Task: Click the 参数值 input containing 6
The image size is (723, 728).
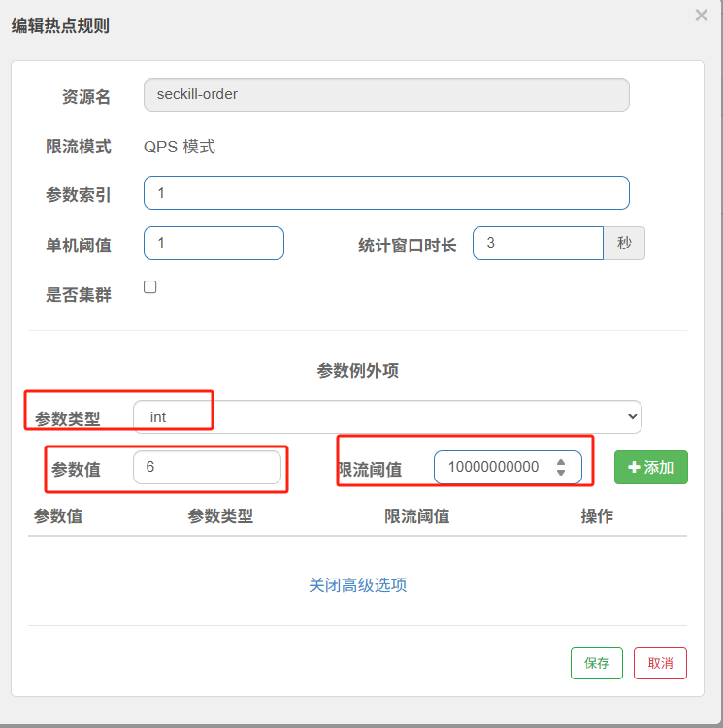Action: pos(207,467)
